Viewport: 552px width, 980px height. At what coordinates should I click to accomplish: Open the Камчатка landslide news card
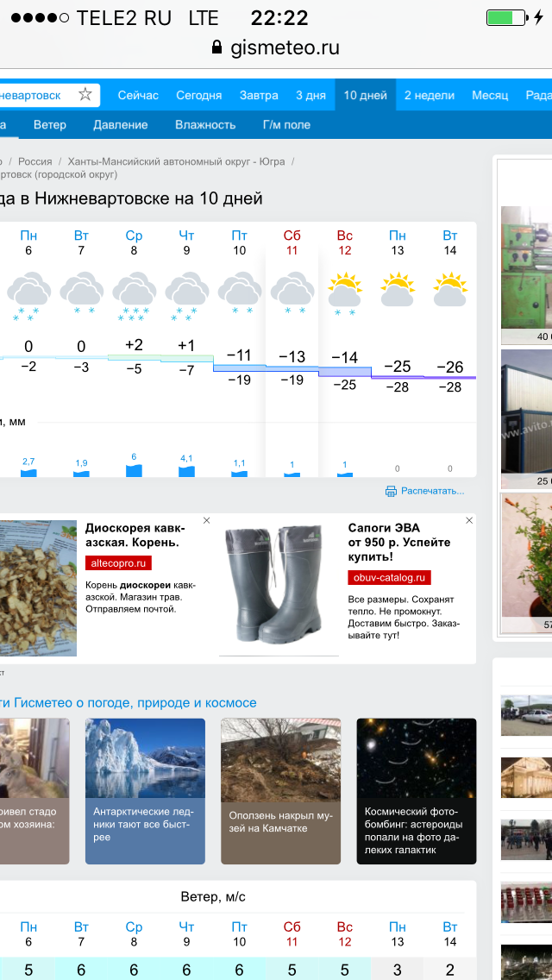pos(280,791)
